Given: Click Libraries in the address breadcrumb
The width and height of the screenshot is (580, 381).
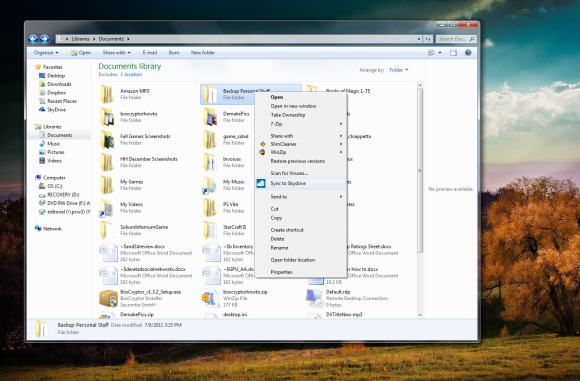Looking at the screenshot, I should [x=81, y=39].
